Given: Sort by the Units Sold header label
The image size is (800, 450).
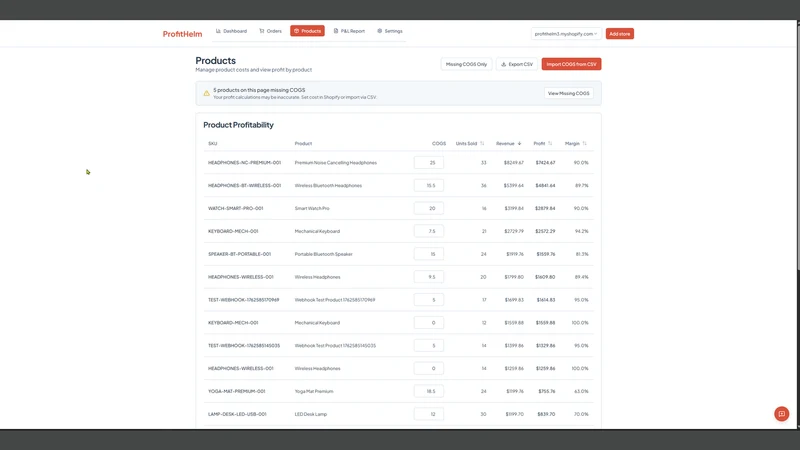Looking at the screenshot, I should pos(466,143).
